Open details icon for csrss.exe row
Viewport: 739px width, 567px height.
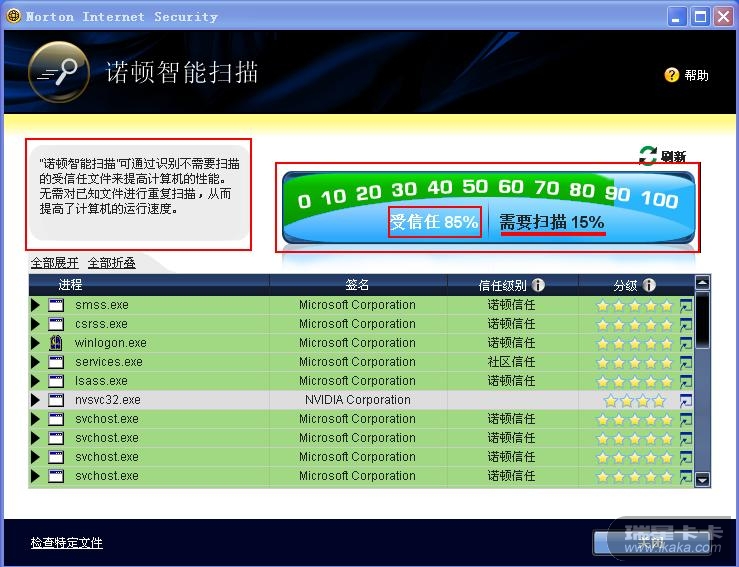coord(686,325)
